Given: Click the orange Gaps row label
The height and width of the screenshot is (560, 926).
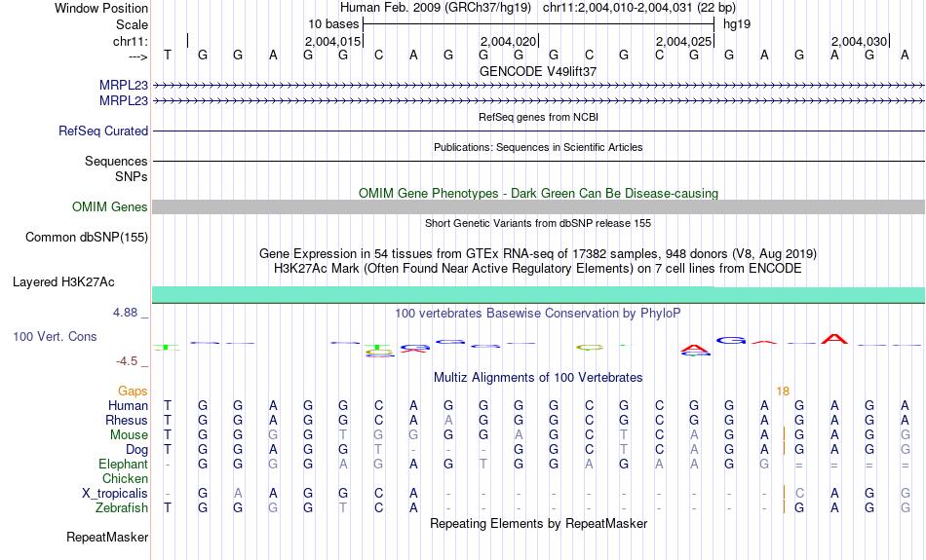Looking at the screenshot, I should 133,392.
